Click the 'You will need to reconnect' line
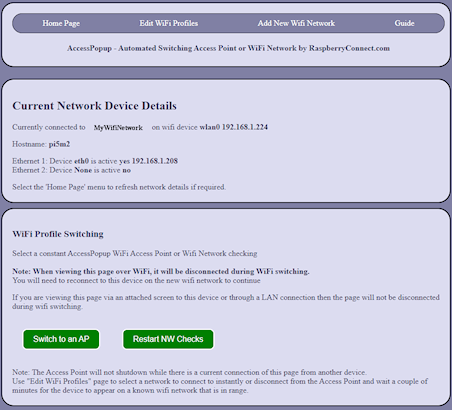452x410 pixels. coord(136,280)
